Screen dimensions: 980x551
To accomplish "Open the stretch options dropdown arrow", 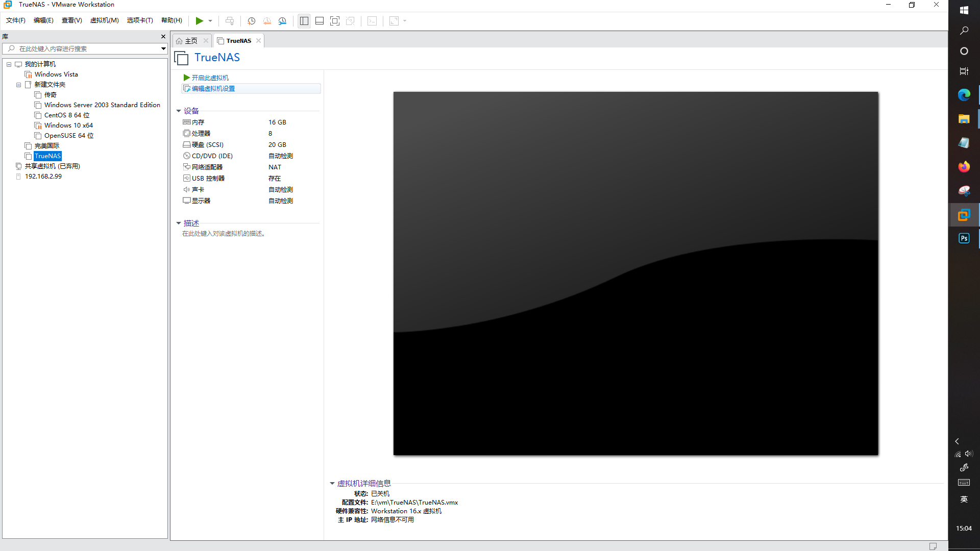I will 405,21.
